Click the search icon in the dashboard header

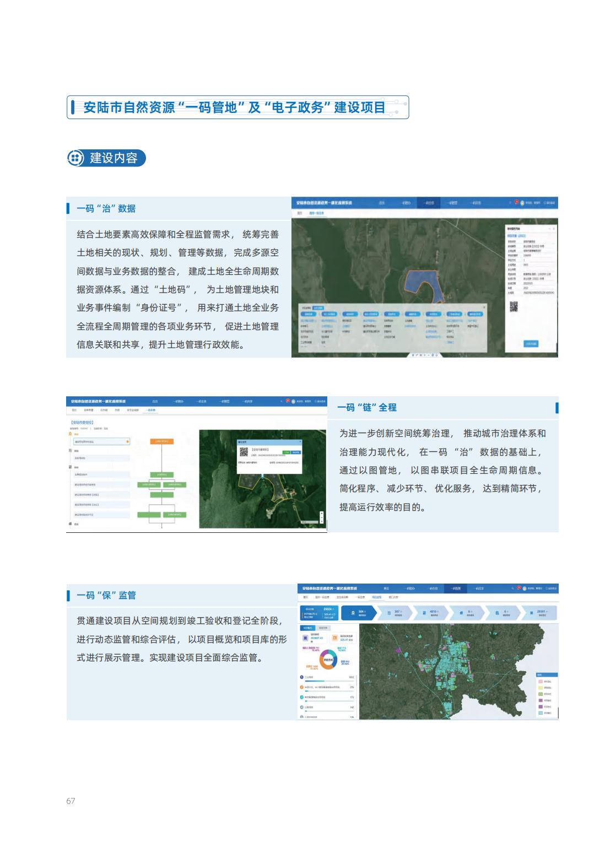(x=512, y=589)
